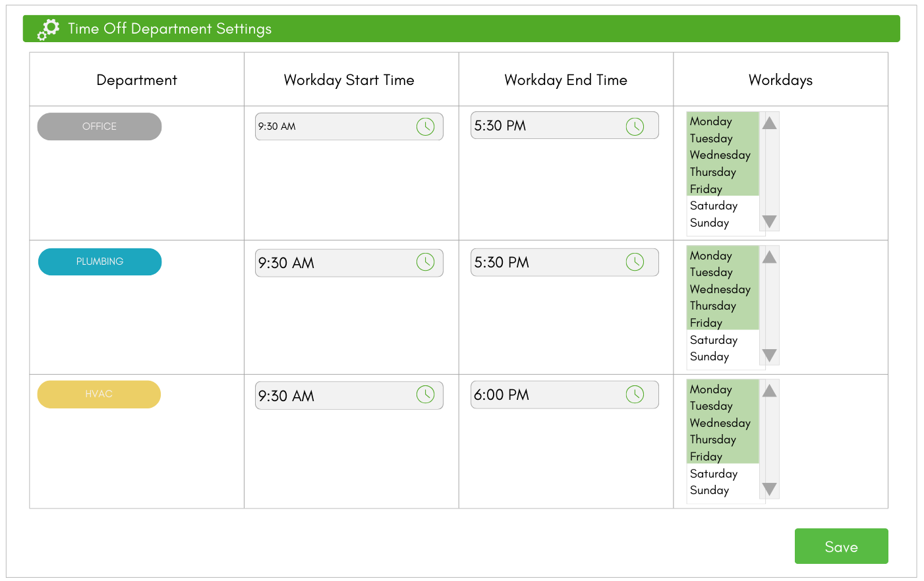
Task: Open Plumbing start time clock picker
Action: [425, 262]
